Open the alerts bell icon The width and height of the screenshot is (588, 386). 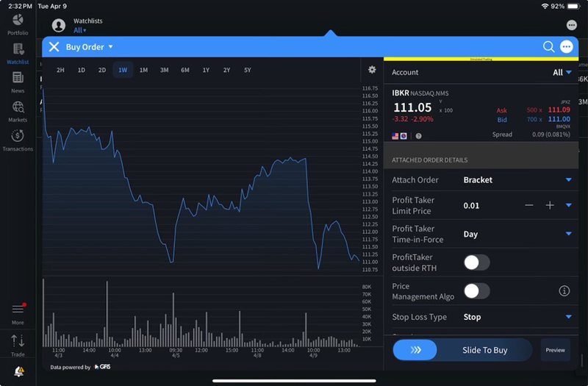pyautogui.click(x=19, y=371)
